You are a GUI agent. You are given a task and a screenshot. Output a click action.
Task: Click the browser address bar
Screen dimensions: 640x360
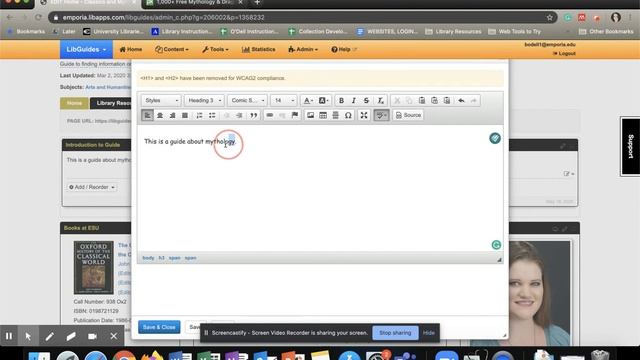tap(302, 18)
